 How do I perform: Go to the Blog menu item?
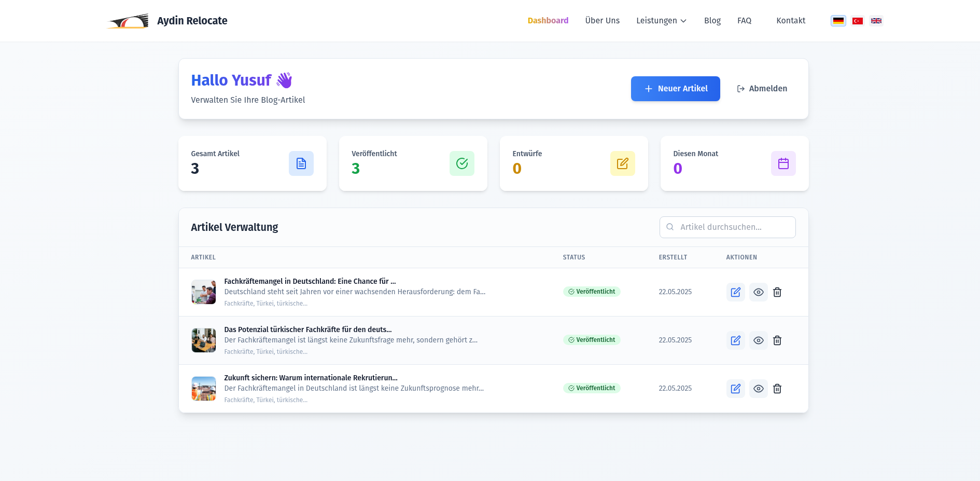712,21
